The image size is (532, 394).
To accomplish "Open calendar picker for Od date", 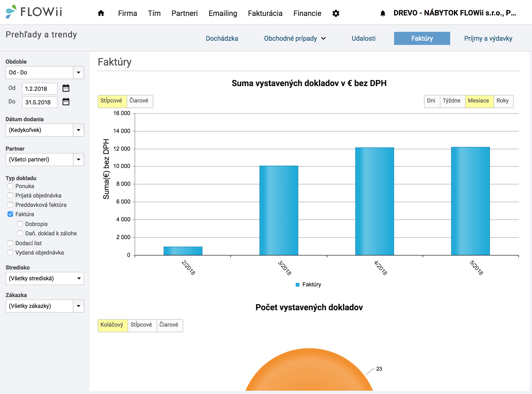I will click(x=66, y=88).
